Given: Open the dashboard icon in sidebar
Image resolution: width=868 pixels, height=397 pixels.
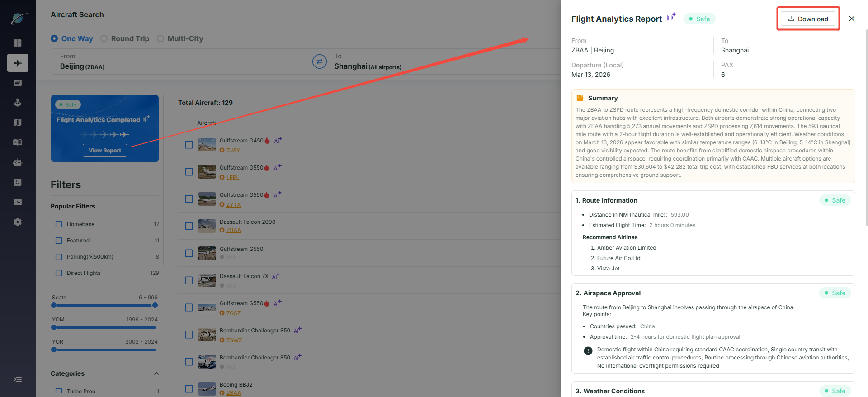Looking at the screenshot, I should (18, 43).
